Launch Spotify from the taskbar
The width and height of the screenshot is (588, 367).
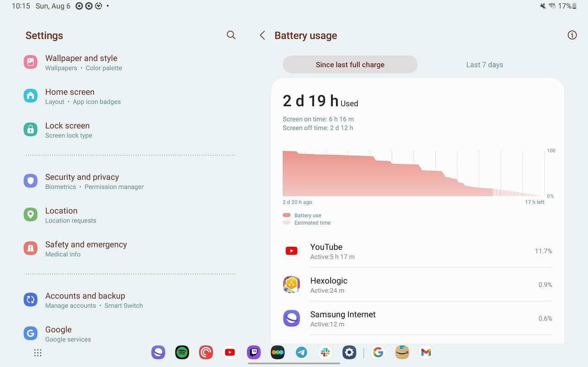pos(181,352)
